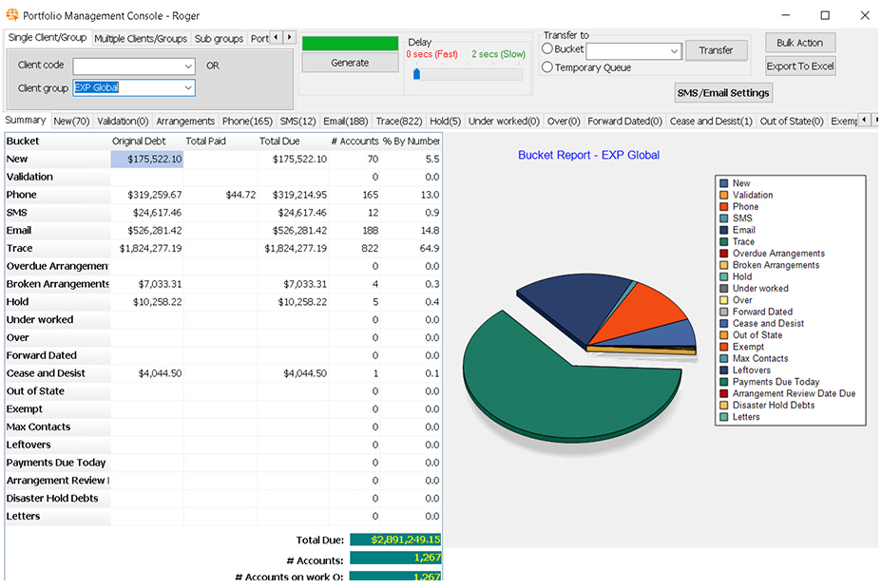This screenshot has width=882, height=588.
Task: Click Export To Excel
Action: click(x=802, y=66)
